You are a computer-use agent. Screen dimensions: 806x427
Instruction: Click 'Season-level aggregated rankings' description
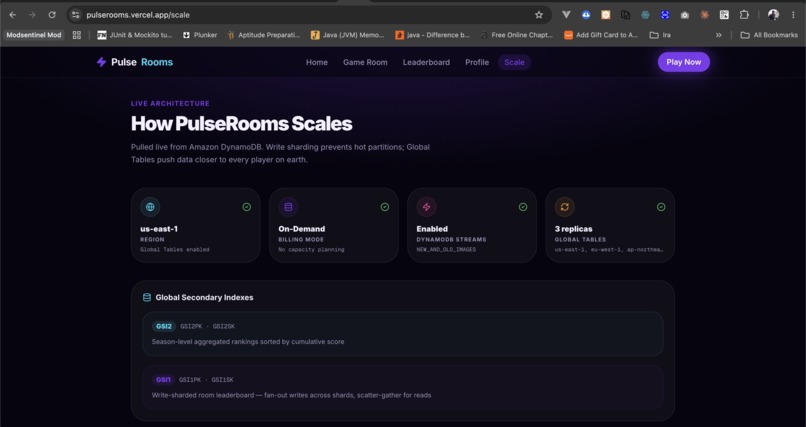(248, 342)
